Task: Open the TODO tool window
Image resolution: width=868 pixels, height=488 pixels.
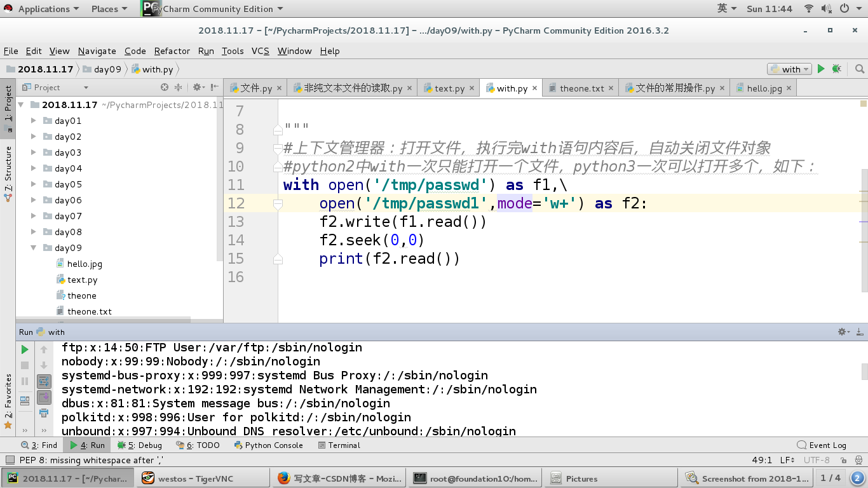Action: pos(198,445)
